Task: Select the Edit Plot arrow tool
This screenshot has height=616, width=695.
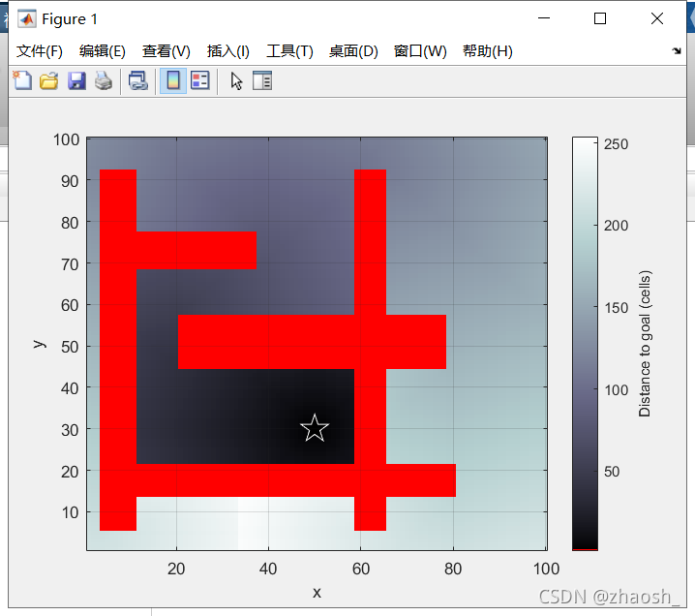Action: click(x=236, y=80)
